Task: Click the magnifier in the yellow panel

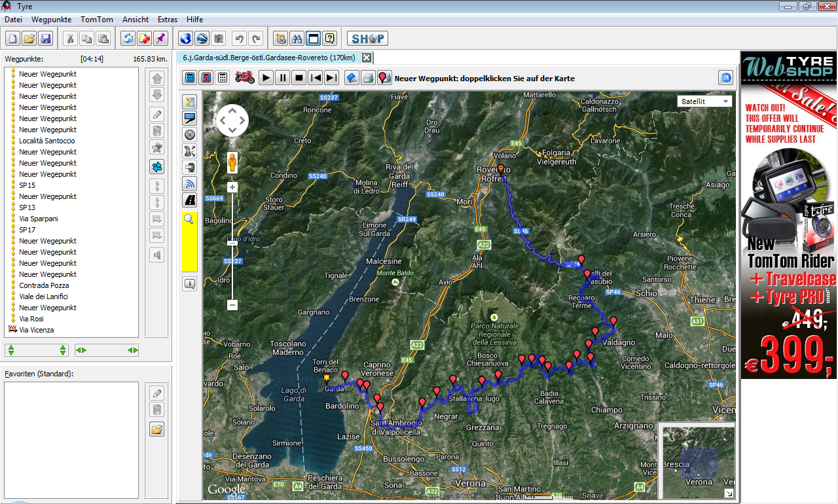Action: (x=189, y=220)
